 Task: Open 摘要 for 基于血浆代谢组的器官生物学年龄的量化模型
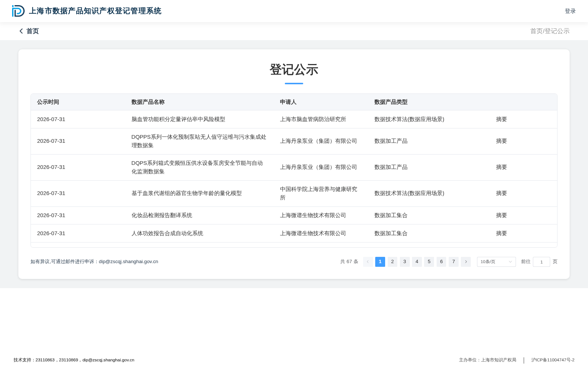(502, 193)
